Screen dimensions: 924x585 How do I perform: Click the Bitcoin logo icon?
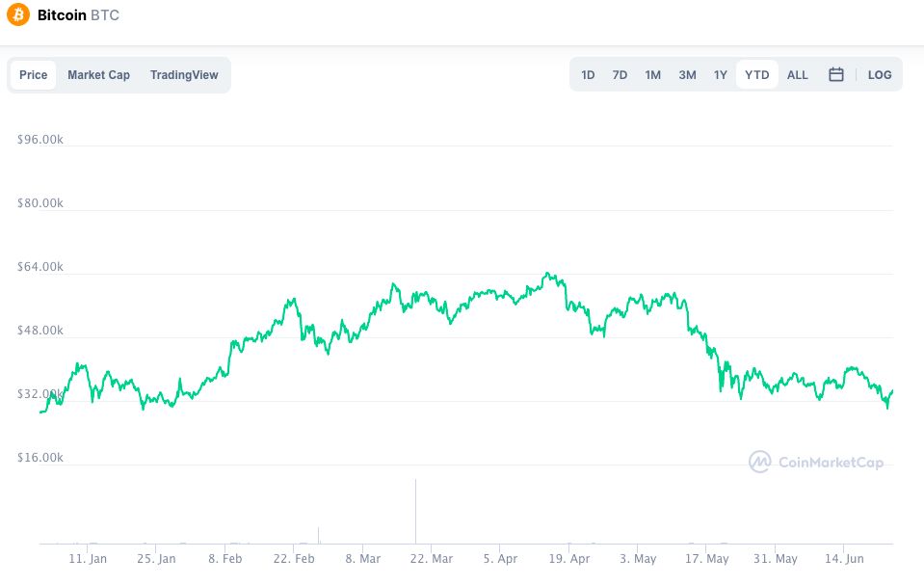[x=17, y=14]
